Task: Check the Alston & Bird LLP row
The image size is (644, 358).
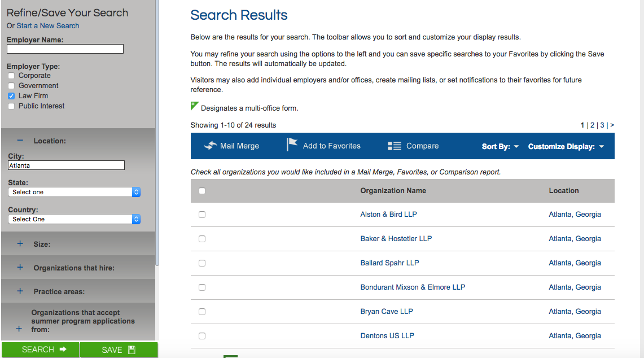Action: coord(202,215)
